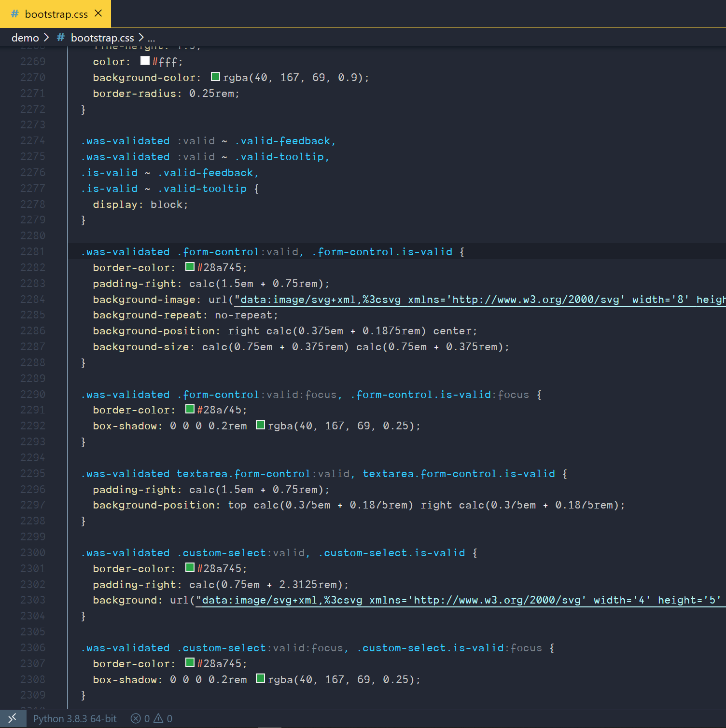Click line number 2274 in the gutter
Image resolution: width=726 pixels, height=728 pixels.
click(33, 140)
